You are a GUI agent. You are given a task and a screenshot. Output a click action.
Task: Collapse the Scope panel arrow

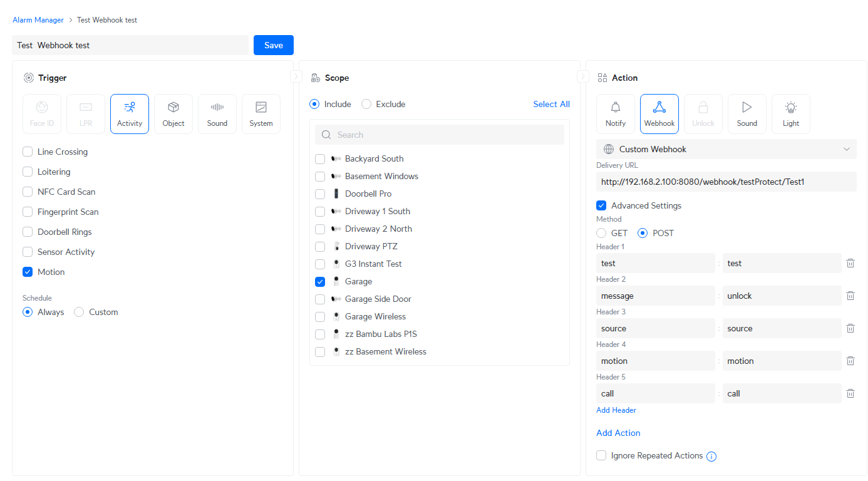pos(583,76)
